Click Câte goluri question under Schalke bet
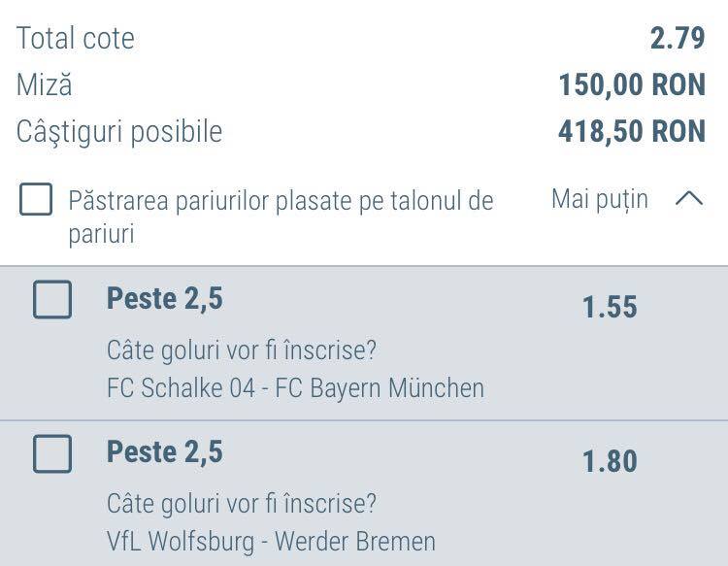Viewport: 728px width, 566px height. (242, 350)
